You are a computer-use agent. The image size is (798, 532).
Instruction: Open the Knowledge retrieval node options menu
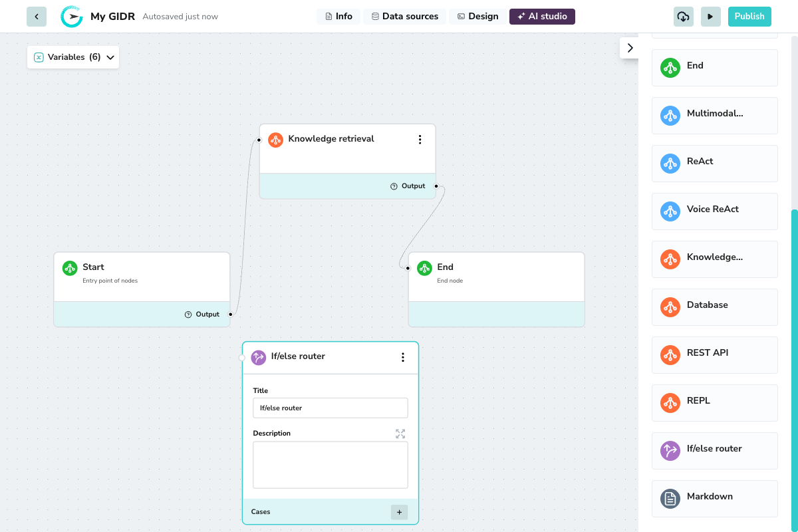point(420,140)
